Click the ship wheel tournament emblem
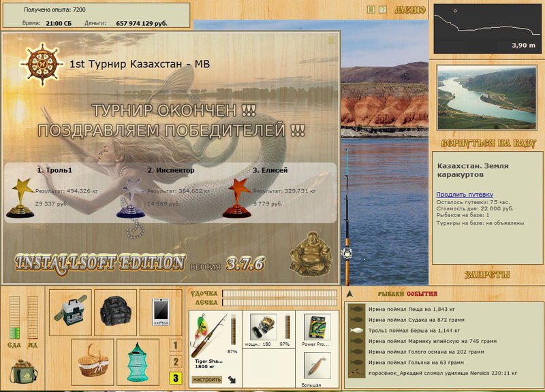Image resolution: width=545 pixels, height=392 pixels. click(42, 64)
